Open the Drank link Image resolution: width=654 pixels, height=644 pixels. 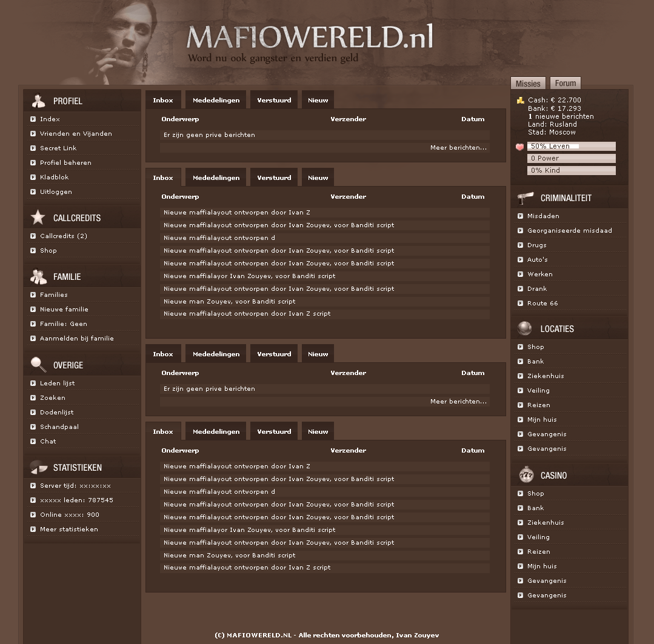(x=537, y=289)
